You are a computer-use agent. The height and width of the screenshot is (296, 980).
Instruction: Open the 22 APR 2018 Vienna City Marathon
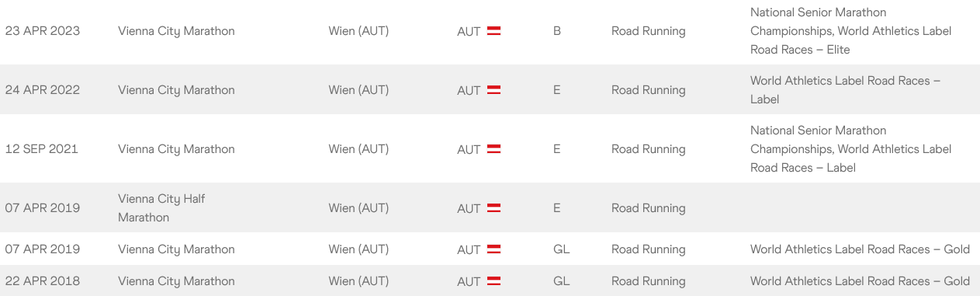point(176,281)
